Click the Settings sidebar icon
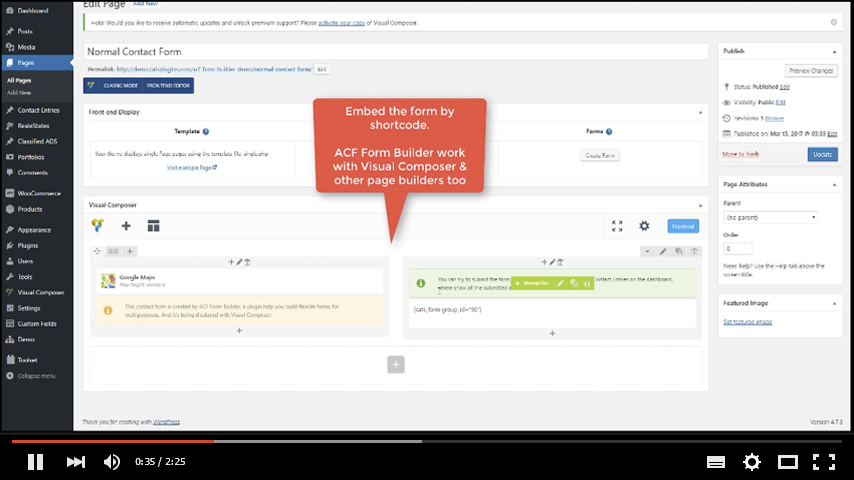The height and width of the screenshot is (480, 854). click(x=10, y=308)
